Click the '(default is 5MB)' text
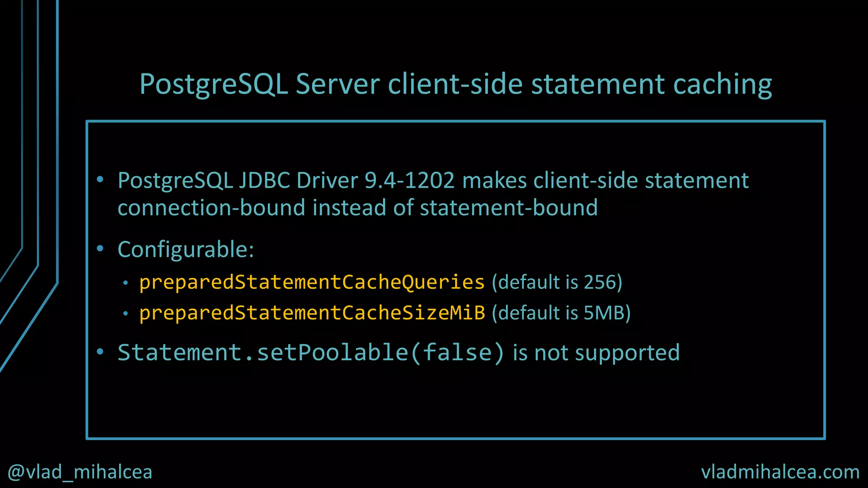 tap(561, 313)
